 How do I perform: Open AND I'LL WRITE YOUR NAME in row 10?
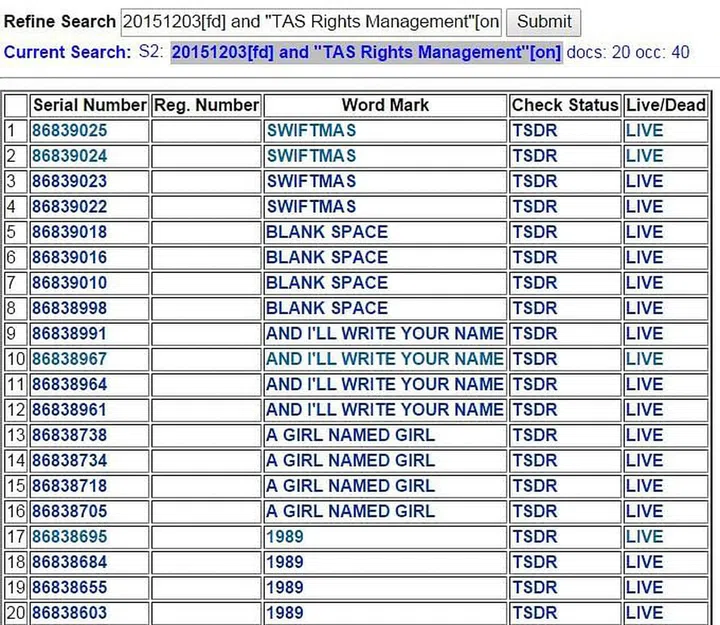tap(385, 359)
